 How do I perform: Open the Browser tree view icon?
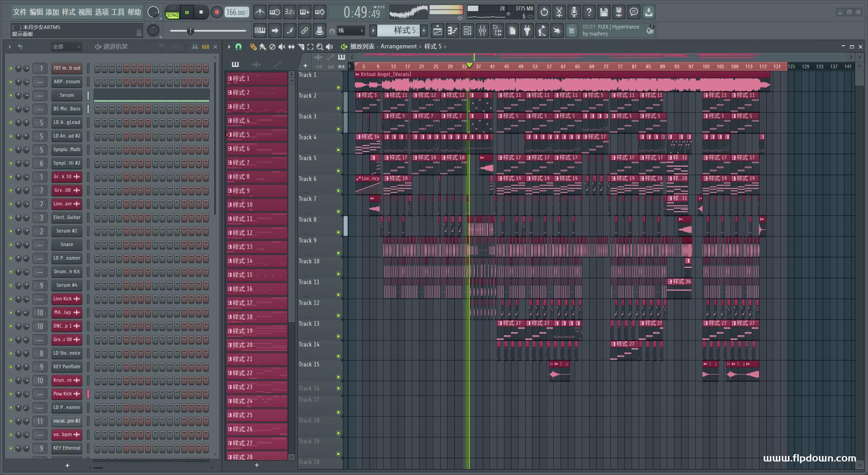(497, 31)
